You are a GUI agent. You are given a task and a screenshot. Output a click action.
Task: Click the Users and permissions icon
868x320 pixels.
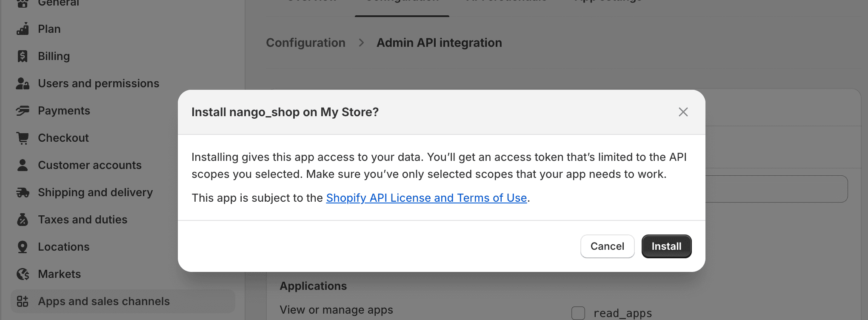coord(23,83)
